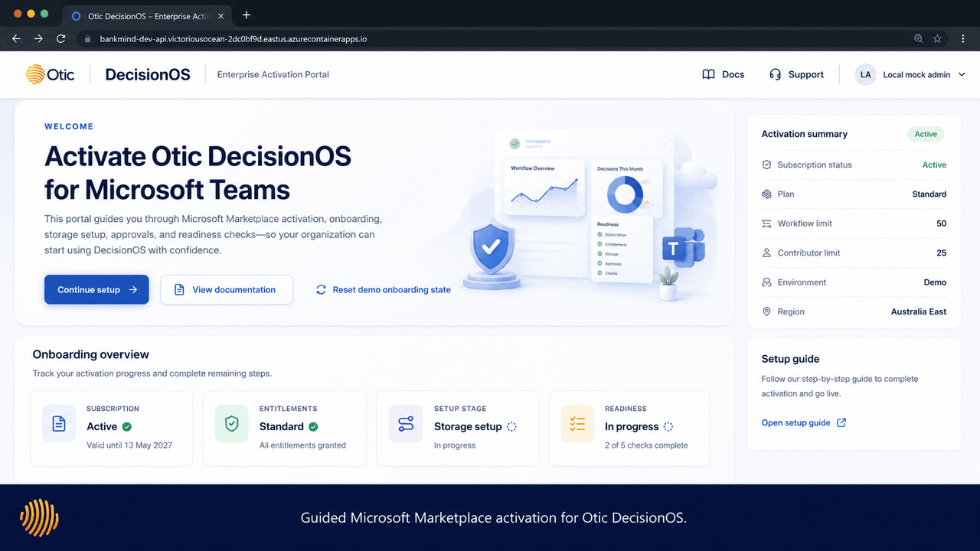Go back in the browser
Screen dimensions: 980x551
[16, 38]
